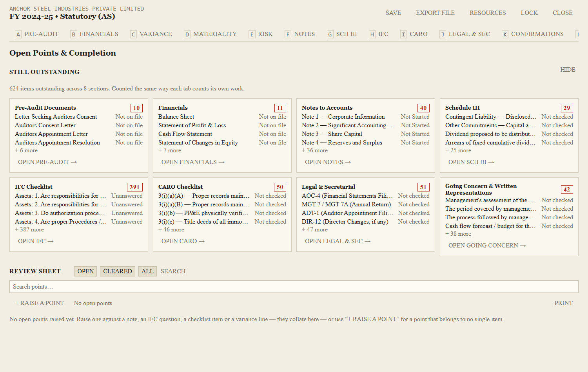Open the Notes tab
The image size is (588, 372).
(300, 34)
